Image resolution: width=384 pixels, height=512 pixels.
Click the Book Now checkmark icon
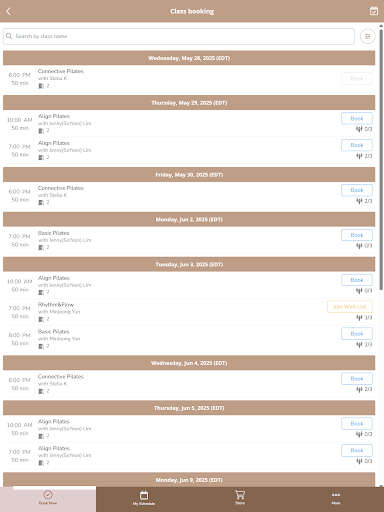tap(48, 494)
